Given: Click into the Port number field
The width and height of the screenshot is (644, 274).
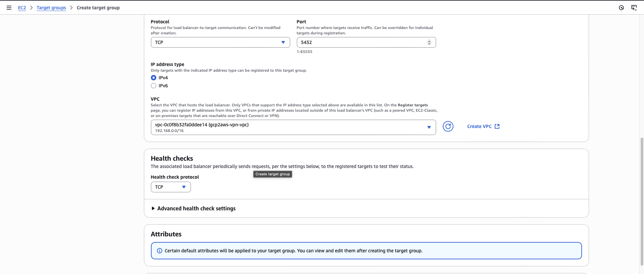Looking at the screenshot, I should coord(360,42).
